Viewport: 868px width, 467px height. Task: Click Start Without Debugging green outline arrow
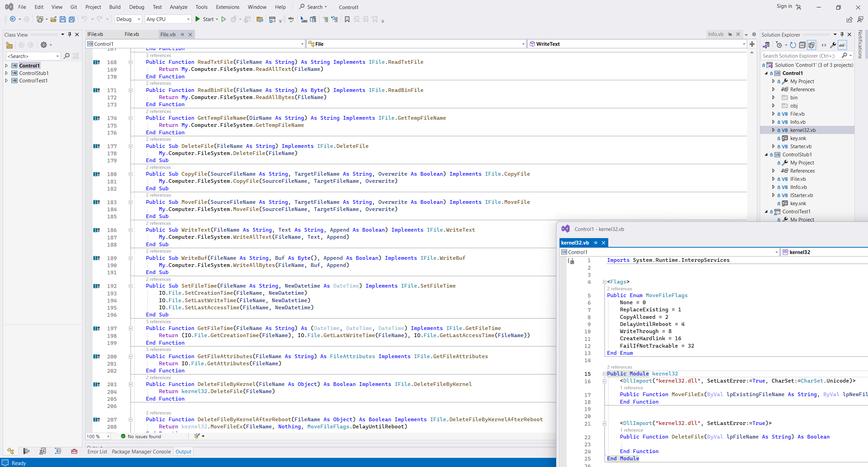(223, 19)
